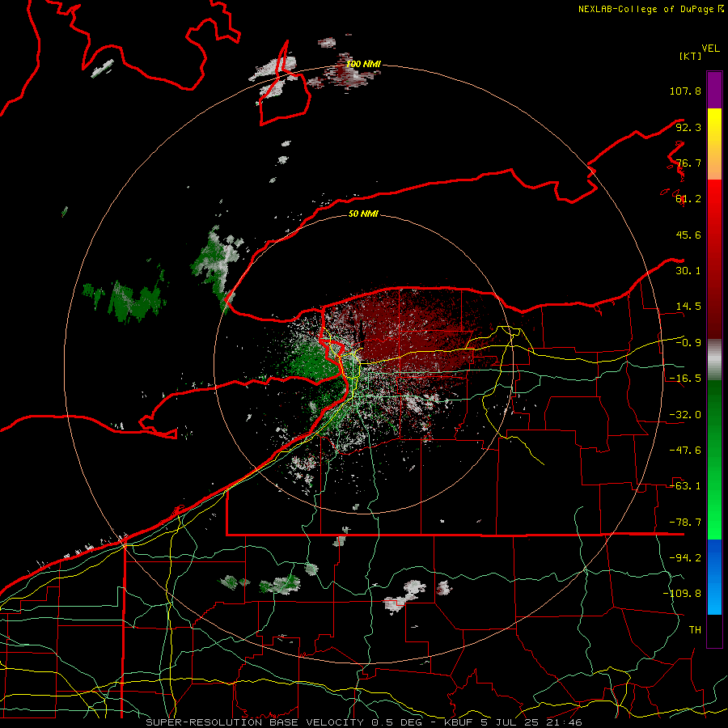Click the 100 NMI range ring label
The image size is (728, 728).
[363, 64]
